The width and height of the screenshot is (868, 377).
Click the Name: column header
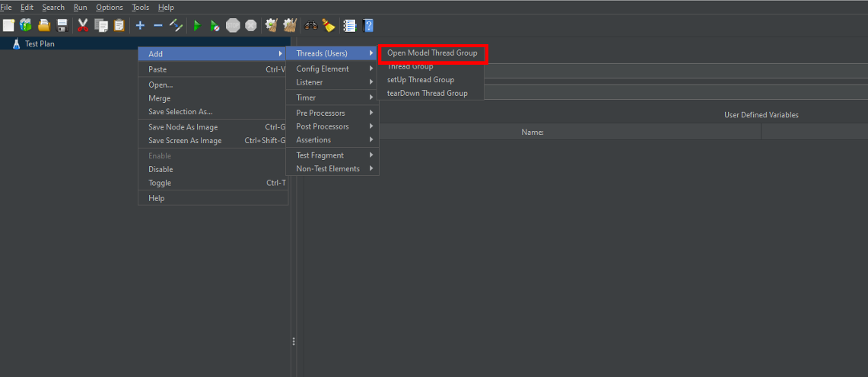coord(533,132)
